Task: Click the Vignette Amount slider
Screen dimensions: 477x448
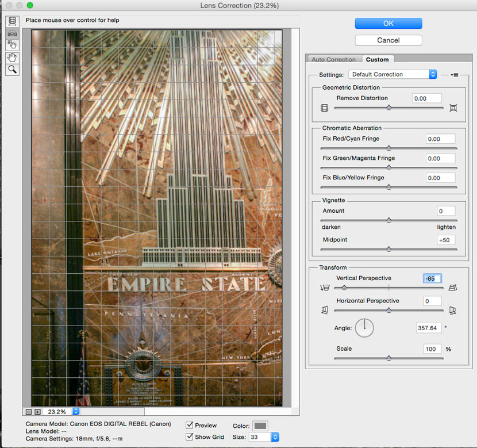Action: [x=388, y=220]
